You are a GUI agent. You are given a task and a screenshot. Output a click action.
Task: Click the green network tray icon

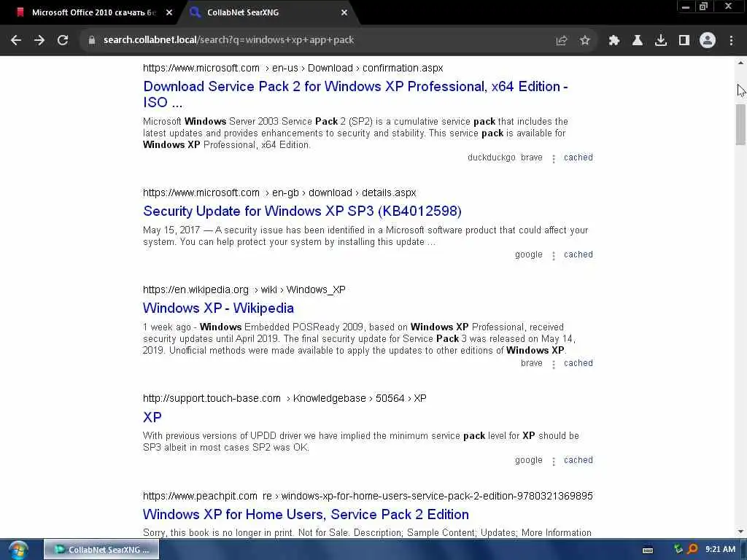click(678, 549)
